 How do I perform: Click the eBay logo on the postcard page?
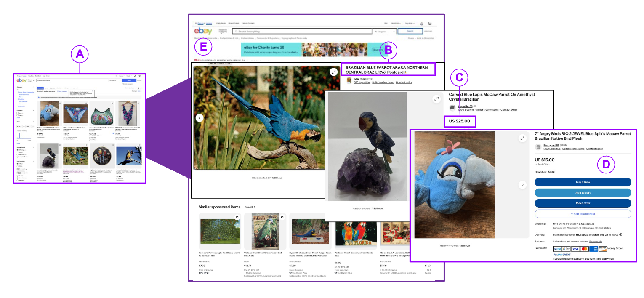point(203,31)
